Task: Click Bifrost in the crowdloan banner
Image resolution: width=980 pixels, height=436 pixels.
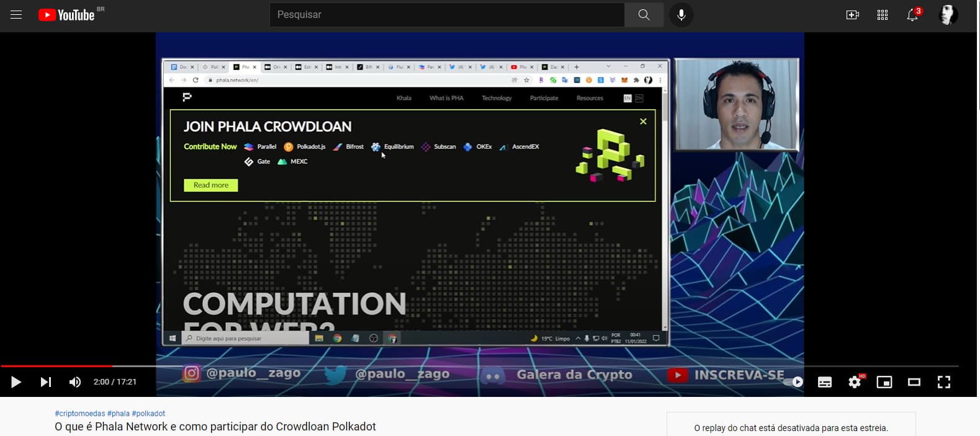Action: click(348, 146)
